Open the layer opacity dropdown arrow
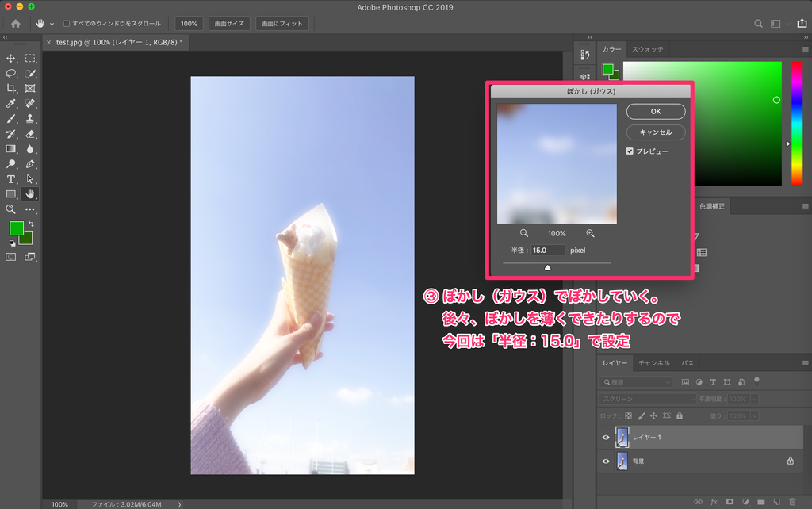This screenshot has width=812, height=509. click(x=755, y=399)
